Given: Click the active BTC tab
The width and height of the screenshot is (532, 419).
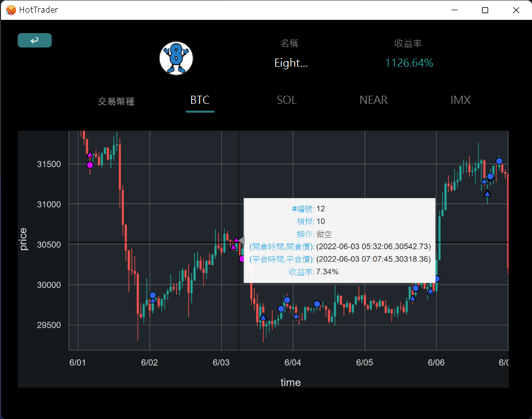Looking at the screenshot, I should (x=200, y=100).
